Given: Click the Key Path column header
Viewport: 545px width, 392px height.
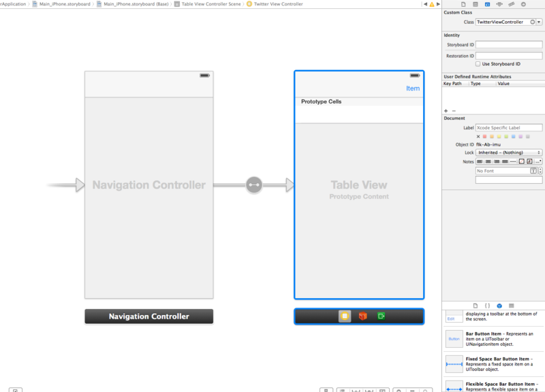Looking at the screenshot, I should point(452,83).
